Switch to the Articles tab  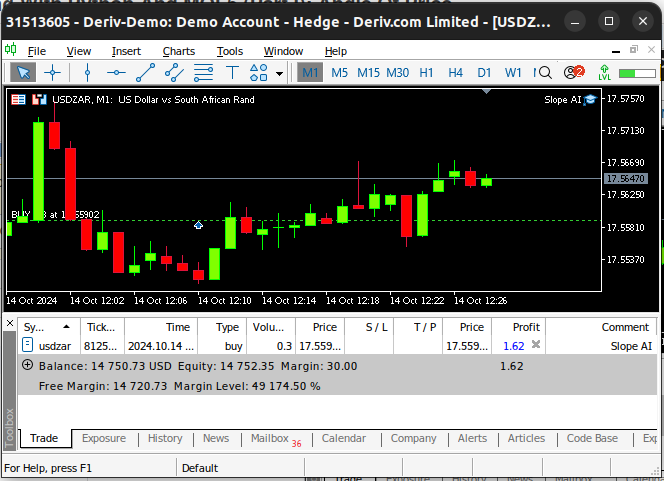[526, 438]
